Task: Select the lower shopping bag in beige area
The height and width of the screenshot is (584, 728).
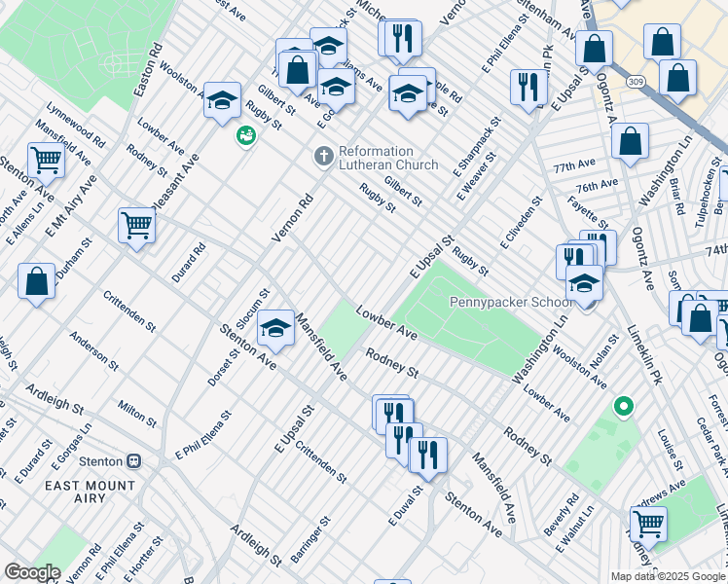Action: click(677, 79)
